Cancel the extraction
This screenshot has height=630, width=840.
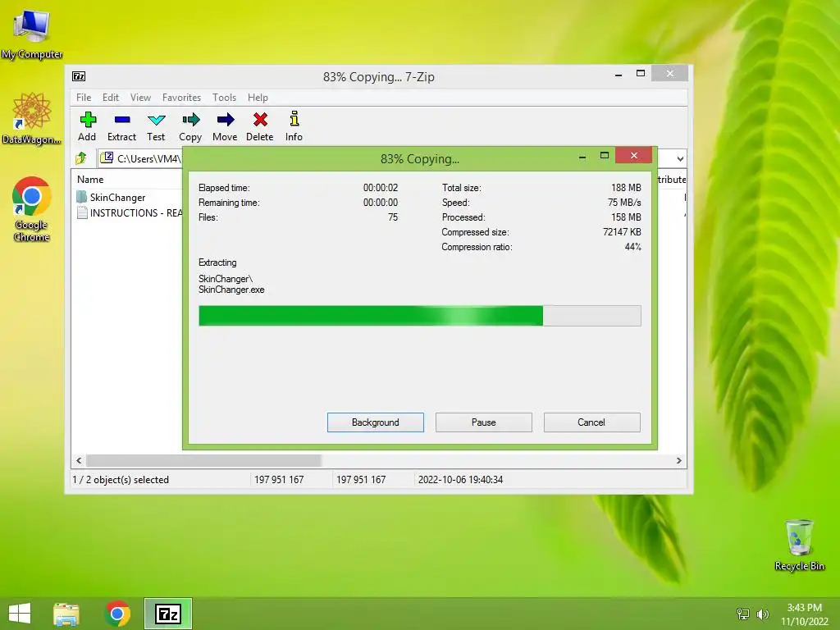592,422
